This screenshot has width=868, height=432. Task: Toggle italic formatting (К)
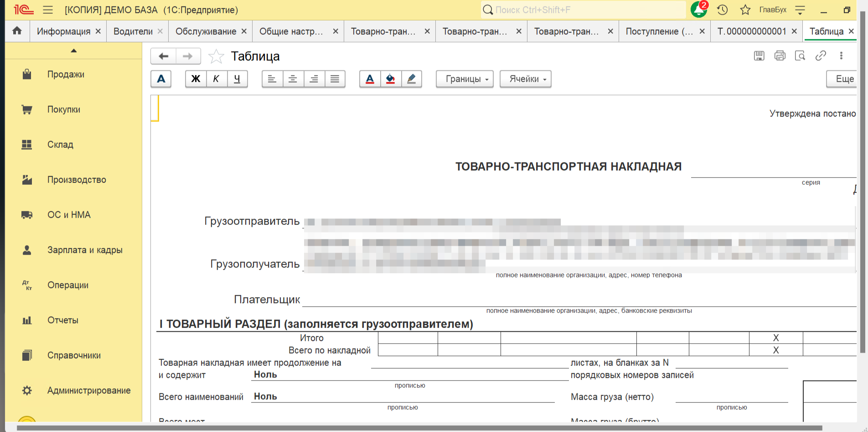pos(216,79)
